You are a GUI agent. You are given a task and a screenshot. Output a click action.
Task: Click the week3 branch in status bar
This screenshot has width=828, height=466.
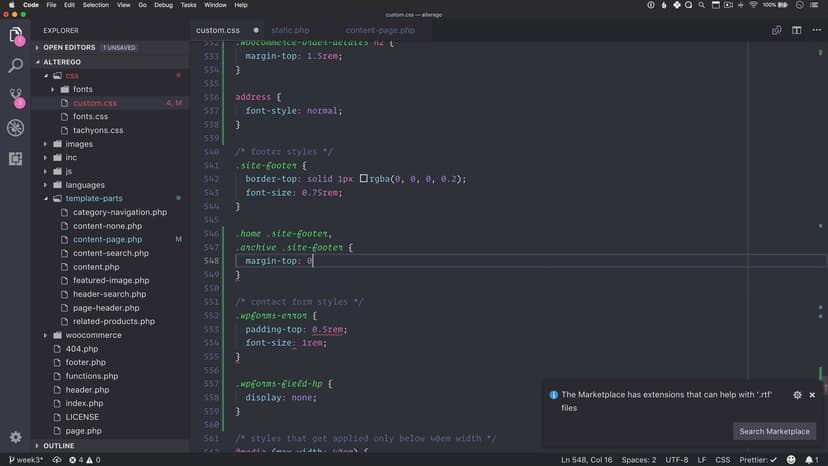[24, 460]
